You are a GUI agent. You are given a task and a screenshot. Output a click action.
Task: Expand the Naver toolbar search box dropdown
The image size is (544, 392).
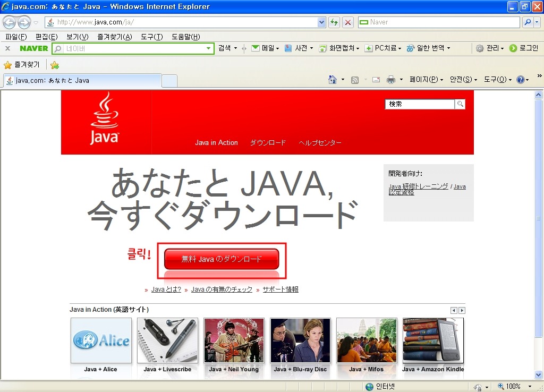click(x=208, y=48)
